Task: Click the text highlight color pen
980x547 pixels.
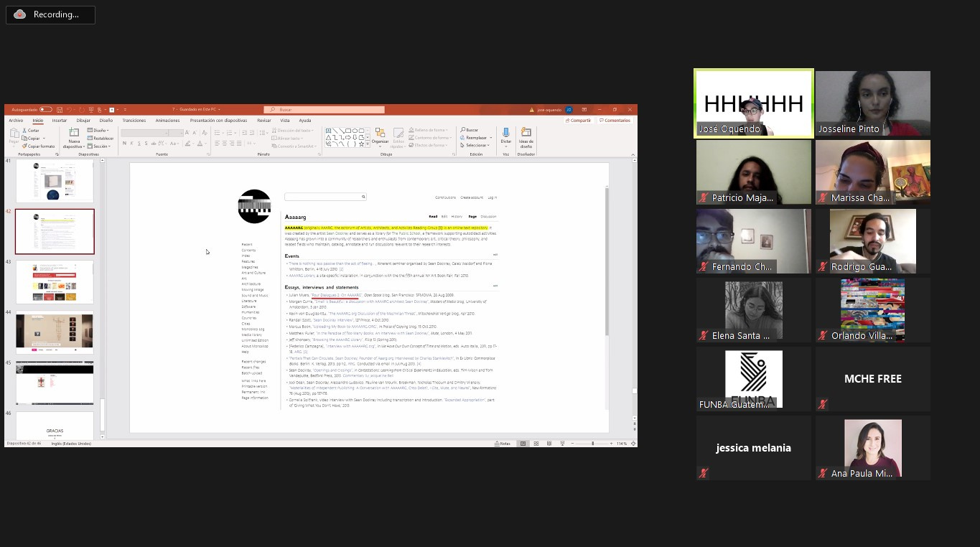Action: (x=187, y=144)
